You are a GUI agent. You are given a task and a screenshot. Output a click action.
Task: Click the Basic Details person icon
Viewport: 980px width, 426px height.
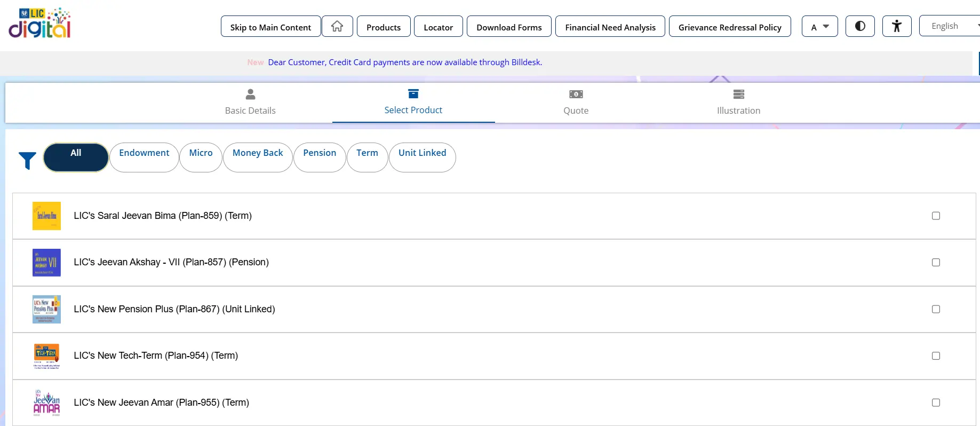point(250,94)
